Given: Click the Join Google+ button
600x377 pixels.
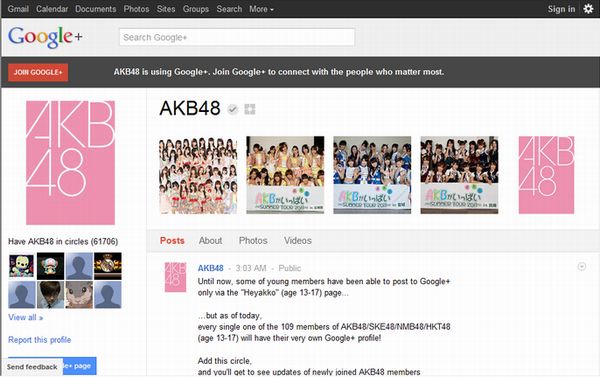Looking at the screenshot, I should (38, 72).
